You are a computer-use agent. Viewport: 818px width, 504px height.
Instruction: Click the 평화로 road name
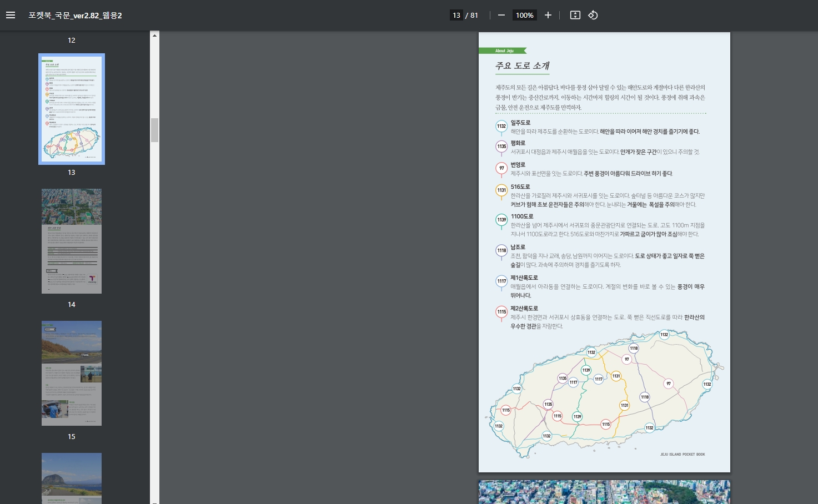point(518,143)
